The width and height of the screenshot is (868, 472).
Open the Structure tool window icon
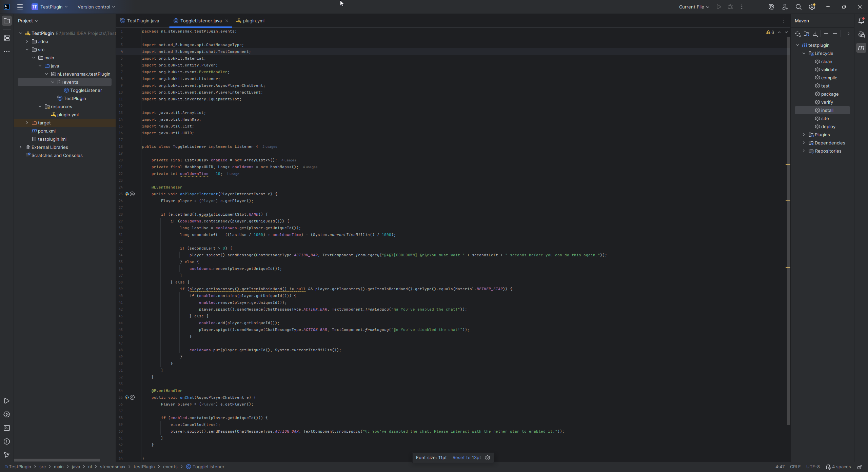coord(7,38)
